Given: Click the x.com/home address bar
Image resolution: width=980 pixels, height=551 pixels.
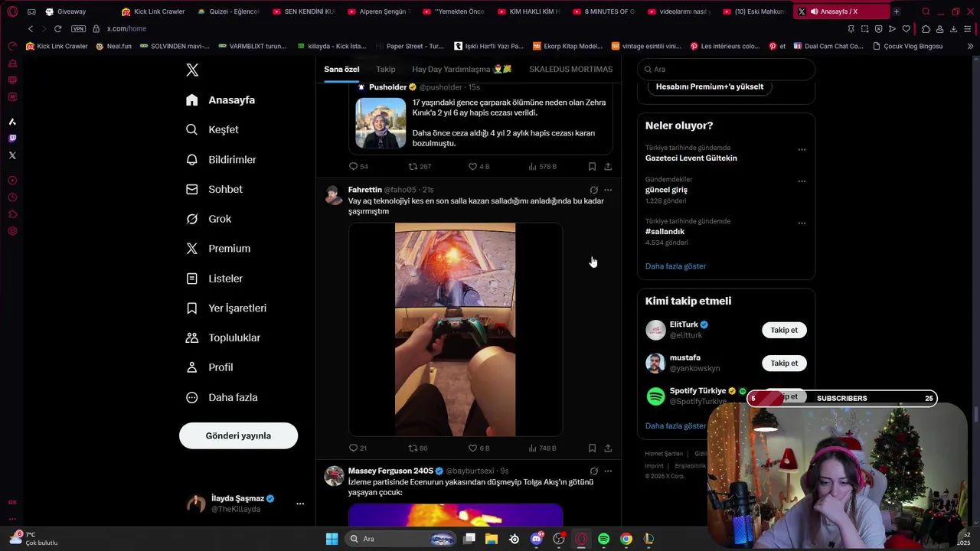Looking at the screenshot, I should (x=126, y=28).
